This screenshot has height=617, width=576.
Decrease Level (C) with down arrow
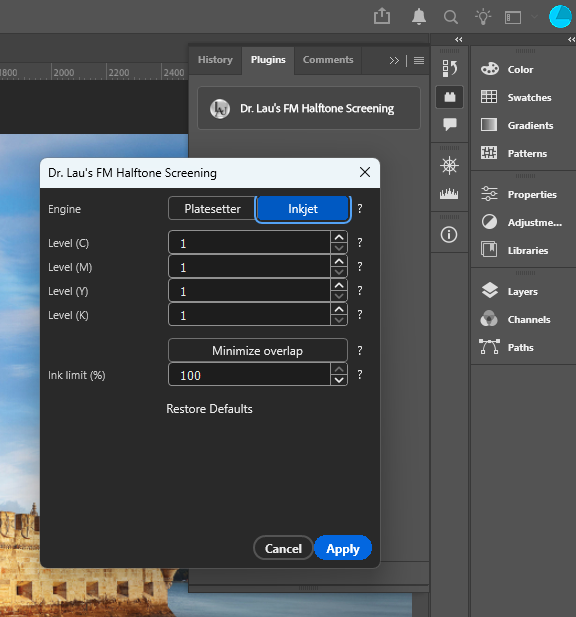tap(339, 248)
